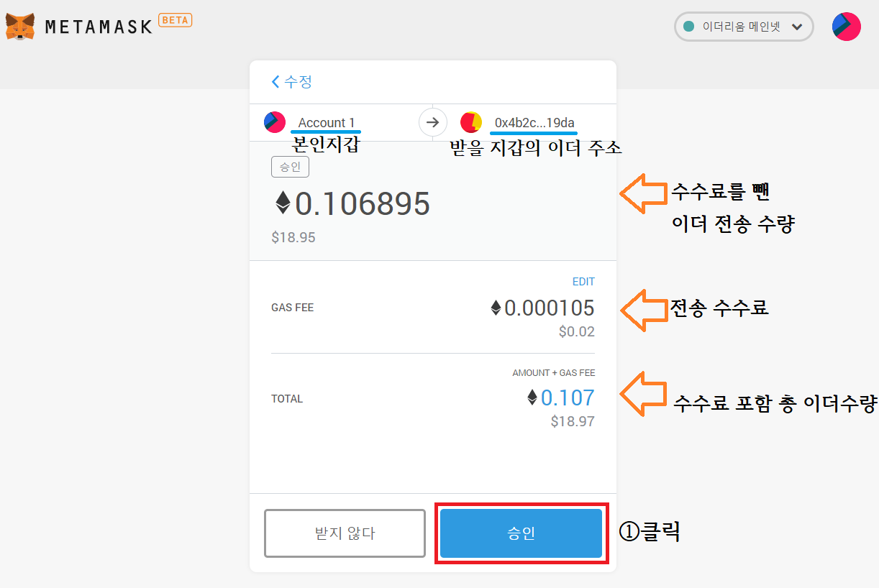Click the Ethereum icon beside total 0.107
Image resolution: width=879 pixels, height=588 pixels.
click(x=532, y=398)
